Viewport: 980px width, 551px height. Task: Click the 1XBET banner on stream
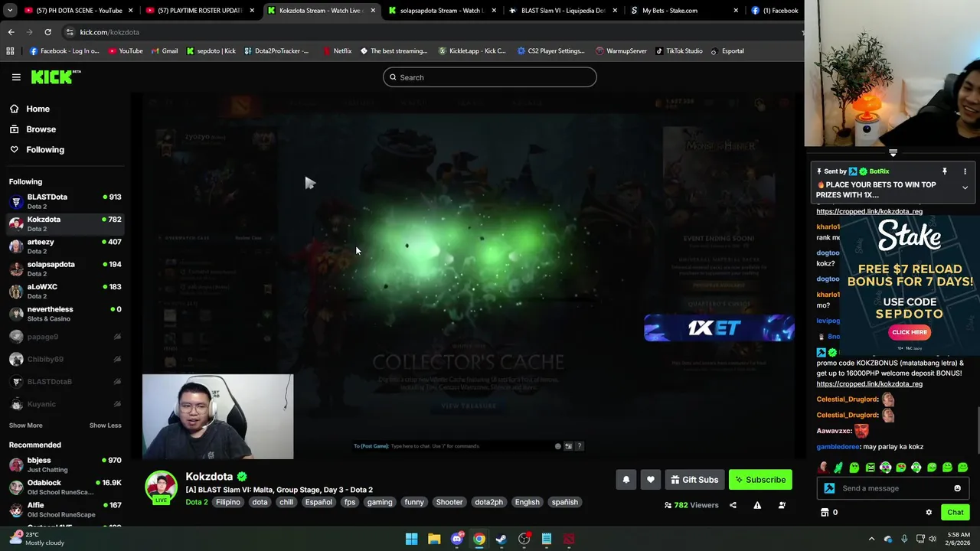719,328
